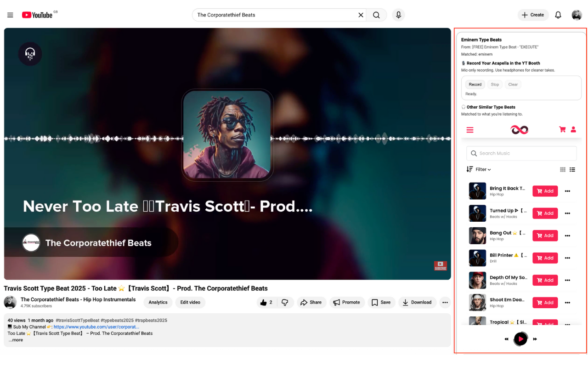Open The Corporatethief Beats channel avatar below video
588x368 pixels.
(10, 302)
